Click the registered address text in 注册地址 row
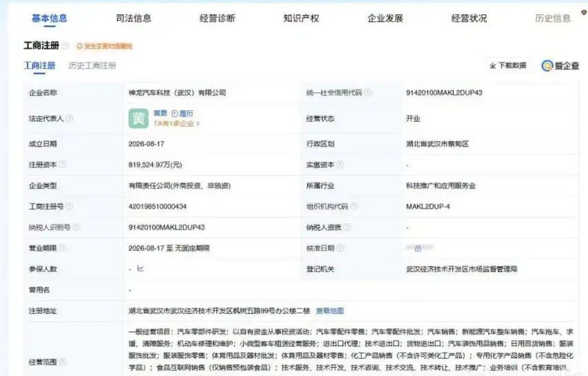This screenshot has width=588, height=376. 220,311
